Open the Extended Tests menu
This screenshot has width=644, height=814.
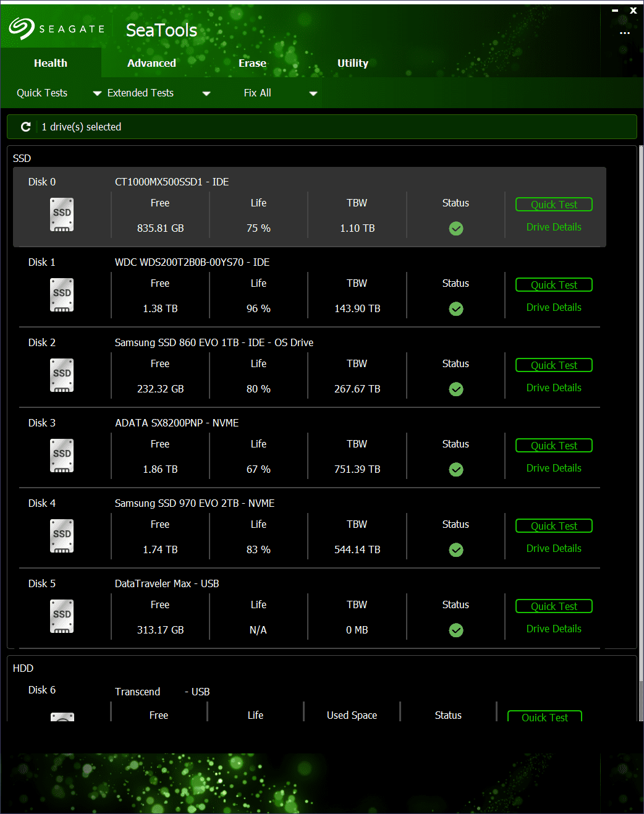[140, 93]
